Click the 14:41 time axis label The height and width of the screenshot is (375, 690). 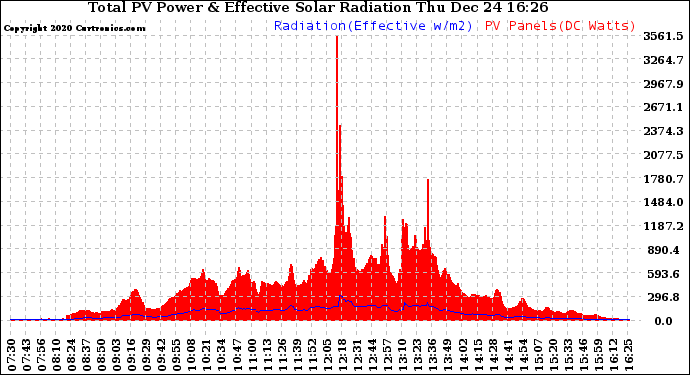coord(508,355)
